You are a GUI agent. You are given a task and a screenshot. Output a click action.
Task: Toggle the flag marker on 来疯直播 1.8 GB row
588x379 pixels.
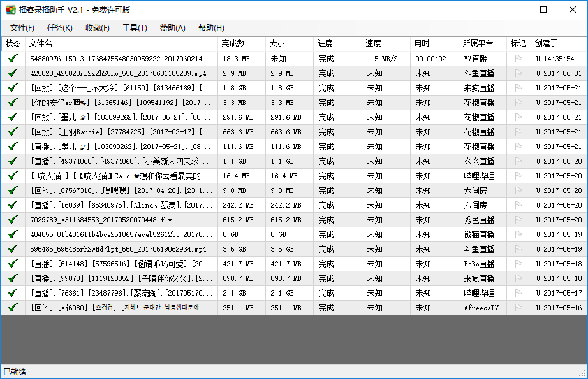(518, 88)
